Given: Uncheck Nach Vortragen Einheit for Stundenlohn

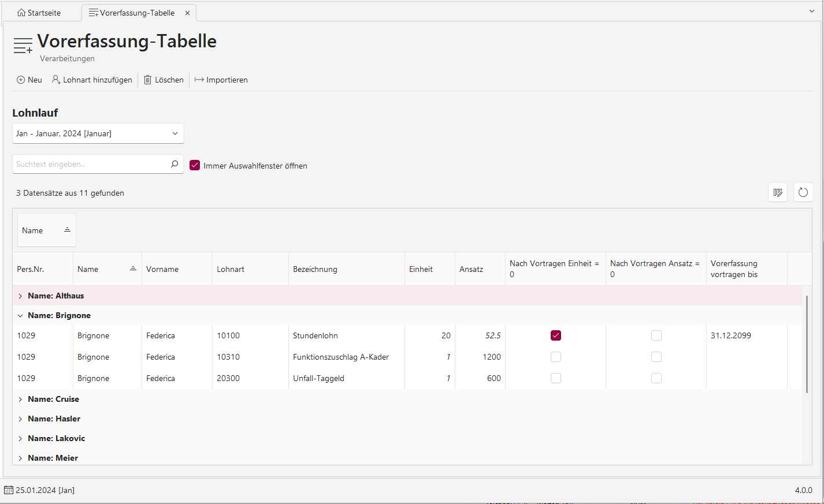Looking at the screenshot, I should 556,335.
